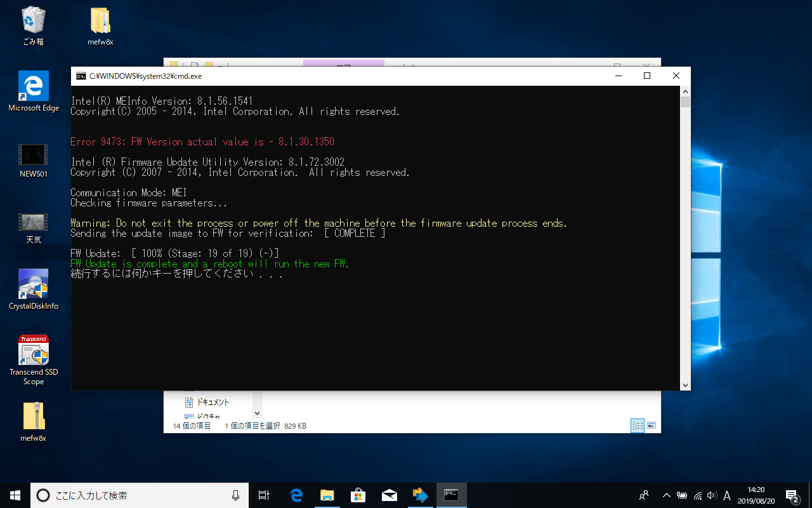Activate the microphone in search box

pyautogui.click(x=236, y=495)
